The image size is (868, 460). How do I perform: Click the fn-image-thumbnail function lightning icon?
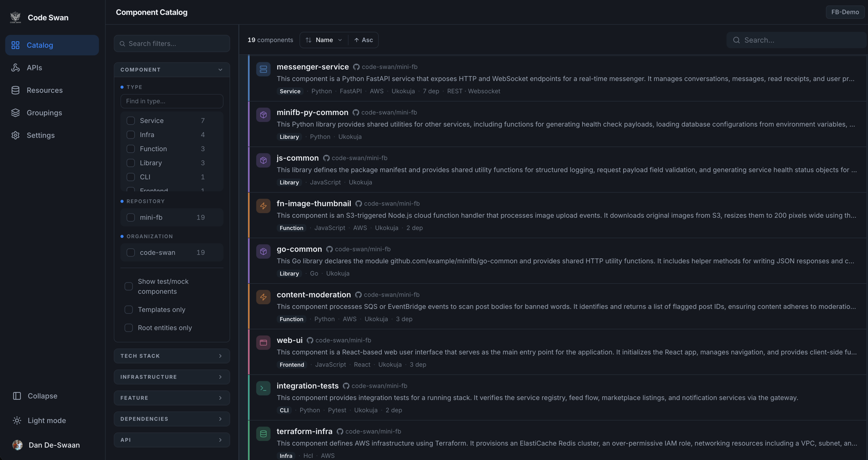pos(263,206)
